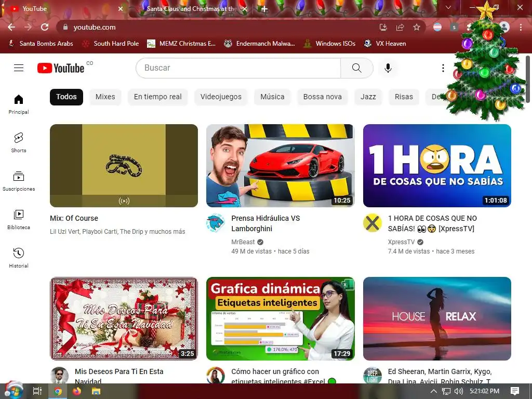The width and height of the screenshot is (532, 399).
Task: Open the notifications action center
Action: tap(515, 391)
